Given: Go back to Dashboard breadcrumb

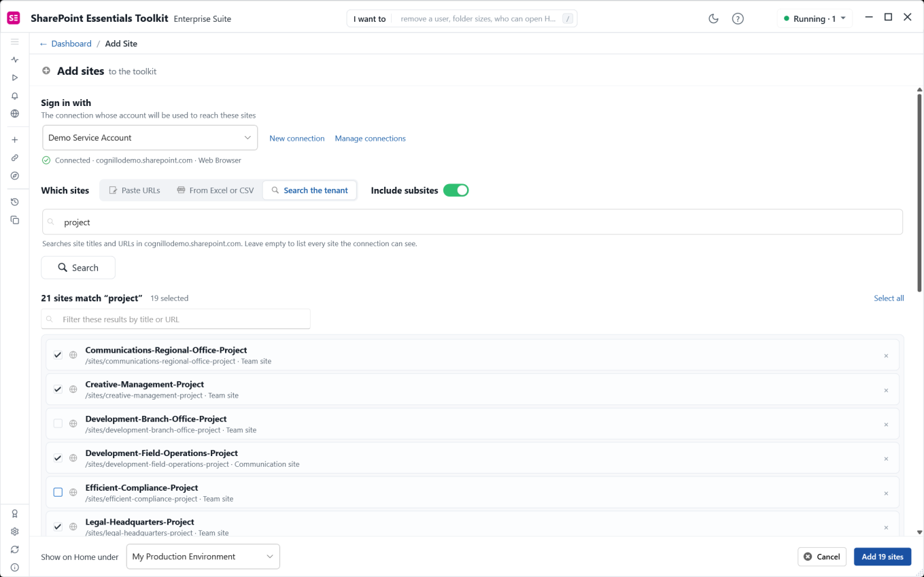Looking at the screenshot, I should point(65,43).
